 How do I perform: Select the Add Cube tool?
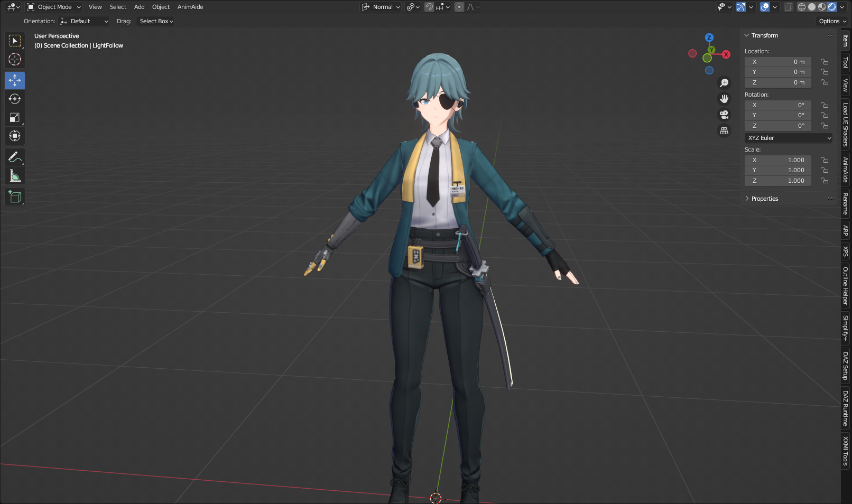(x=15, y=197)
